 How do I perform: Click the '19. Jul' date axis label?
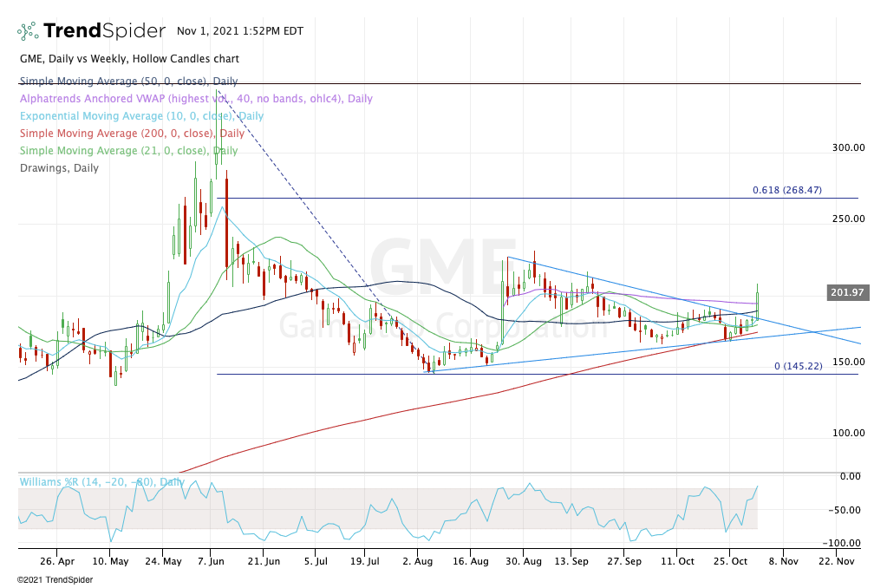click(364, 561)
